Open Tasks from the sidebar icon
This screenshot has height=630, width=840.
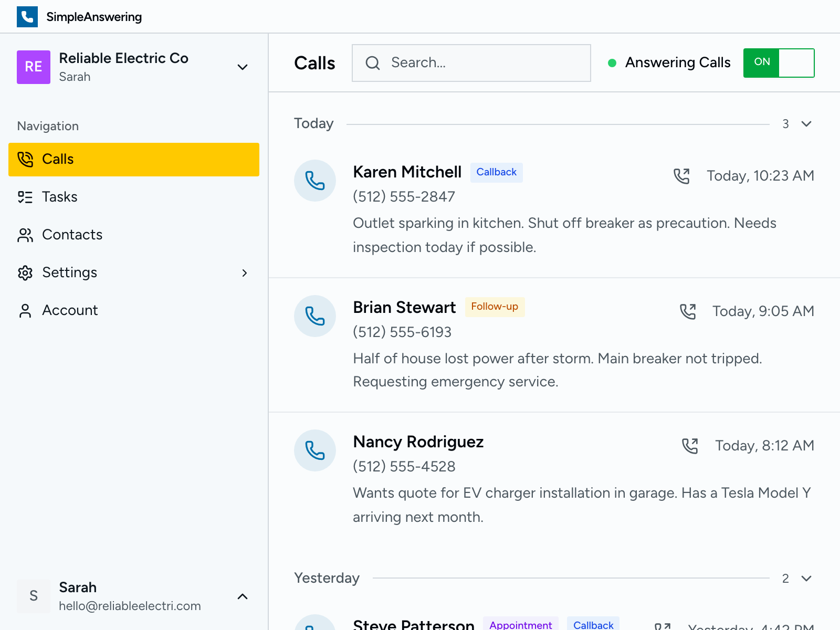[24, 197]
